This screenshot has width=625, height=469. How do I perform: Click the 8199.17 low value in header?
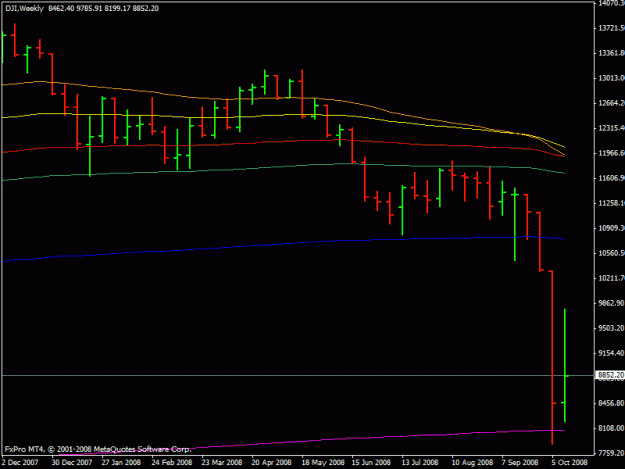click(118, 8)
